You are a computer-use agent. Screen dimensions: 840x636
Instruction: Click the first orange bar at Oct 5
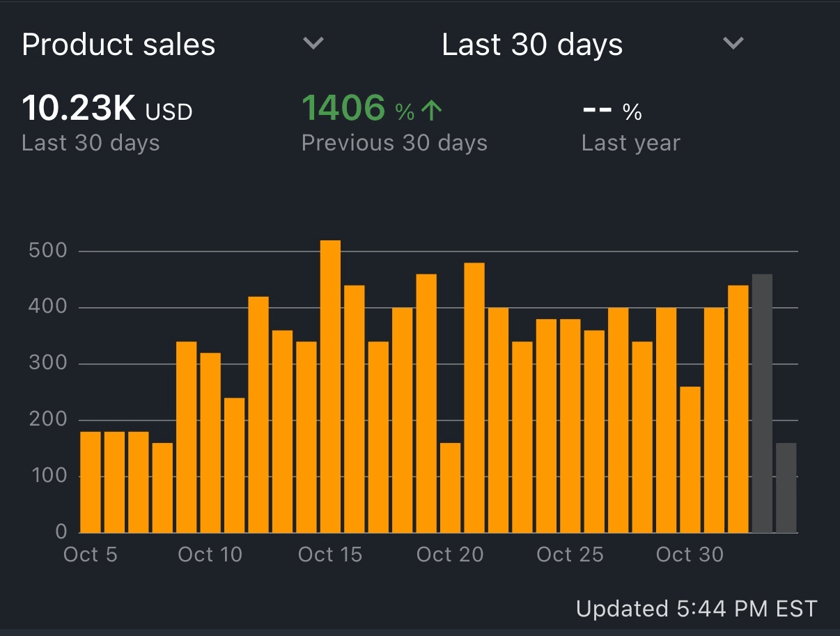click(x=91, y=482)
